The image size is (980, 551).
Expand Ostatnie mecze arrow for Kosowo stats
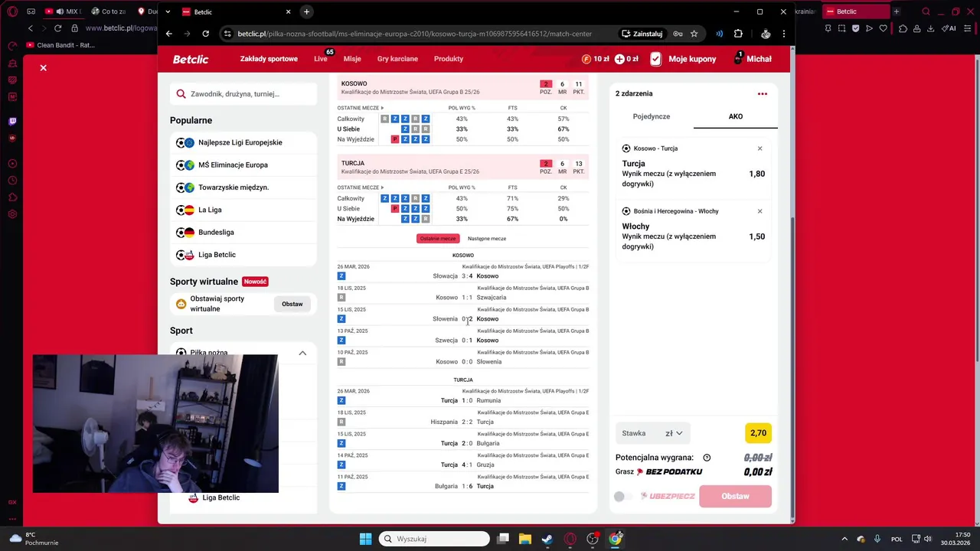pyautogui.click(x=382, y=108)
